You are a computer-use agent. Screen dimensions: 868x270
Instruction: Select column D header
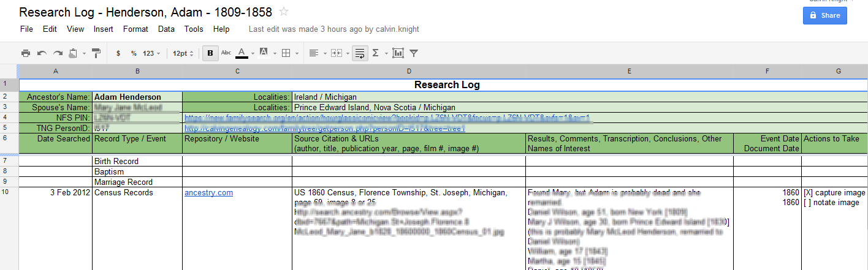pyautogui.click(x=409, y=72)
